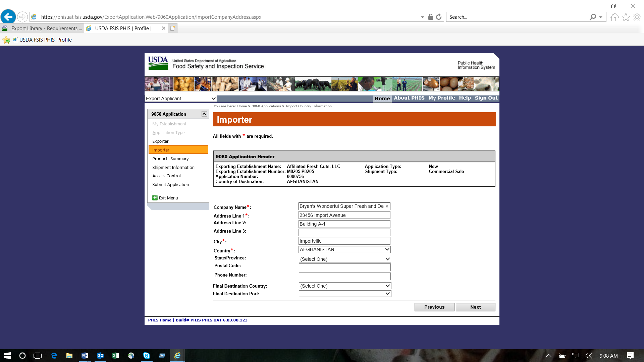Click the Next button
The height and width of the screenshot is (362, 644).
pos(475,307)
